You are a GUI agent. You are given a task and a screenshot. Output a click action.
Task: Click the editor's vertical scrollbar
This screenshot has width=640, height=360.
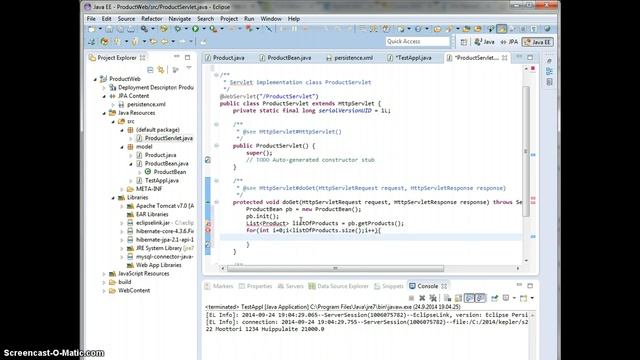click(x=526, y=151)
